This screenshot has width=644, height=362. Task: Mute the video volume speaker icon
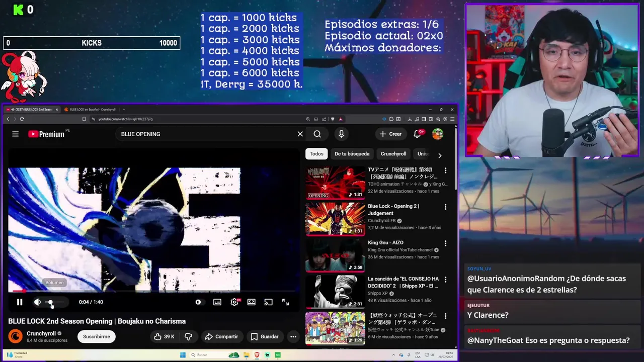37,302
